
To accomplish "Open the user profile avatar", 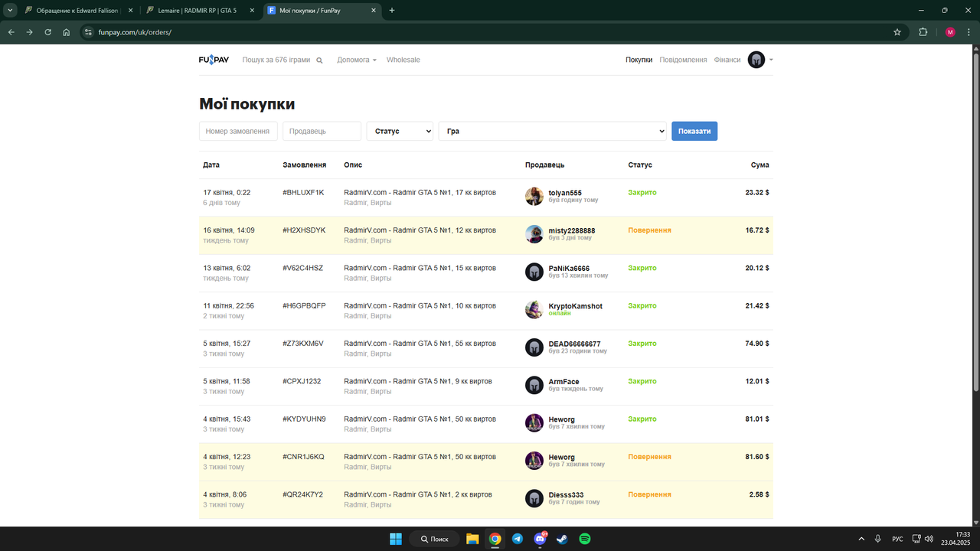I will (x=756, y=60).
